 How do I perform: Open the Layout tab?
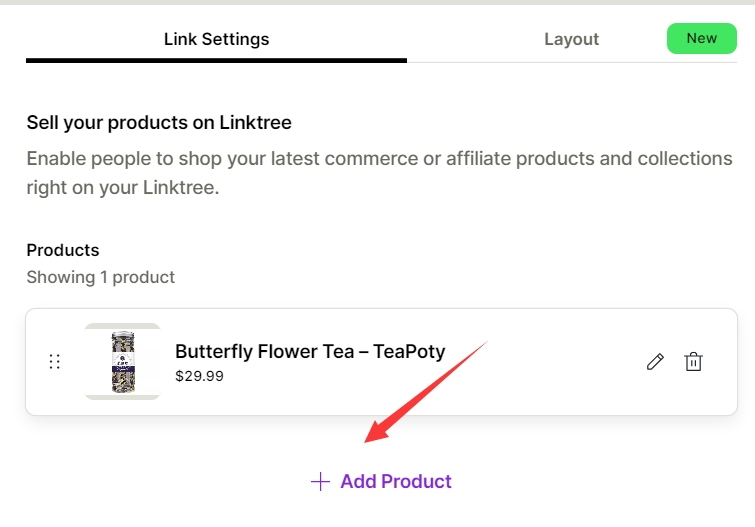[x=572, y=39]
